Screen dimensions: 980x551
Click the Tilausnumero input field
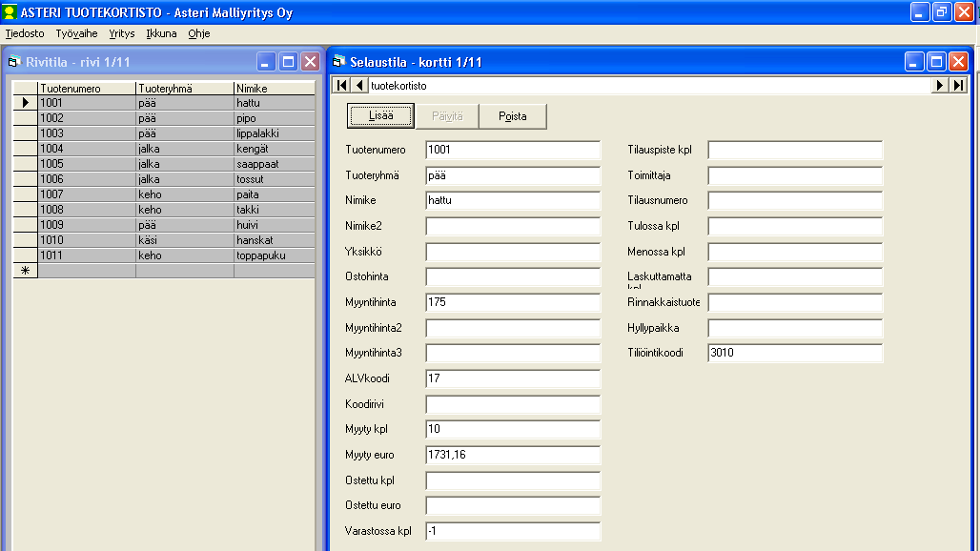pyautogui.click(x=795, y=200)
